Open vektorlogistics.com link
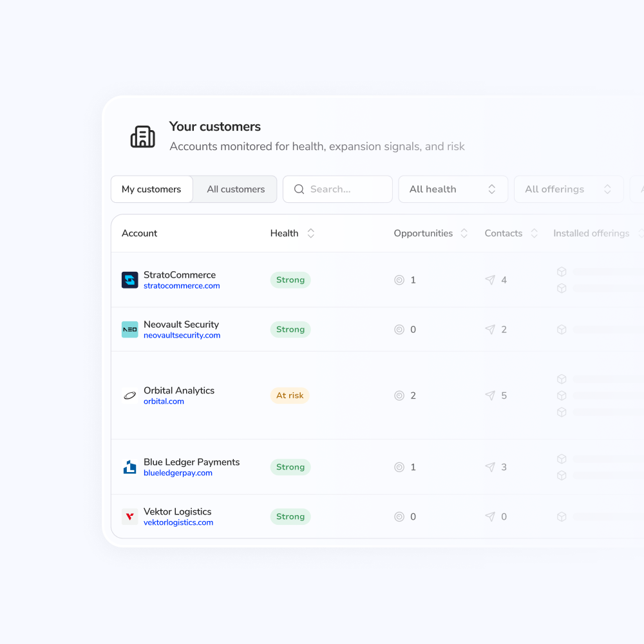This screenshot has width=644, height=644. point(178,523)
